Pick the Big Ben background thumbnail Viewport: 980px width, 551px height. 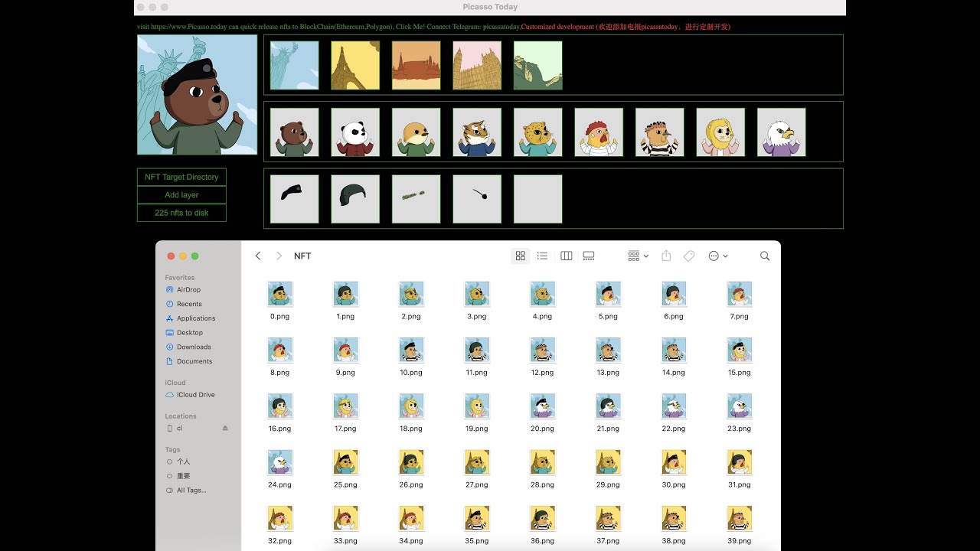(x=477, y=65)
